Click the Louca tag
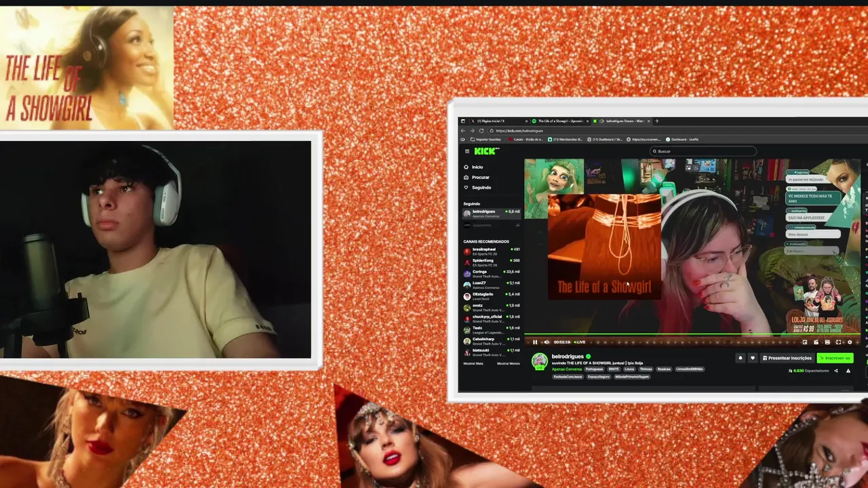The image size is (868, 488). click(x=629, y=369)
